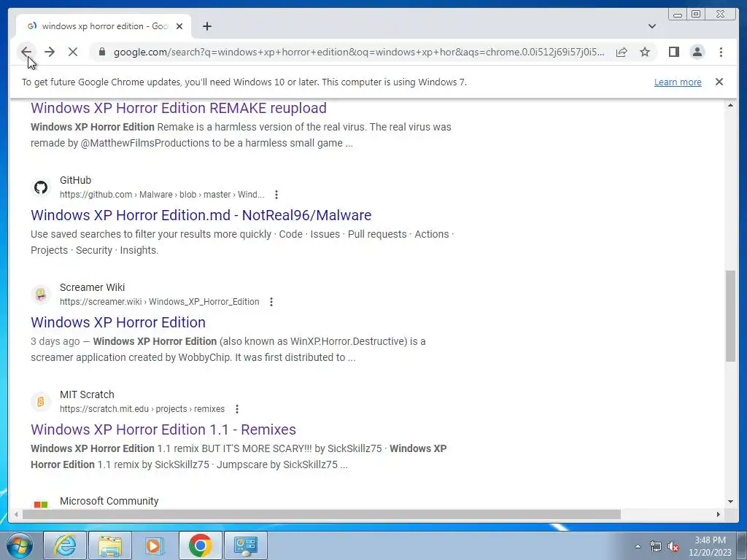Go forward with the forward arrow button
This screenshot has height=560, width=747.
click(x=50, y=52)
